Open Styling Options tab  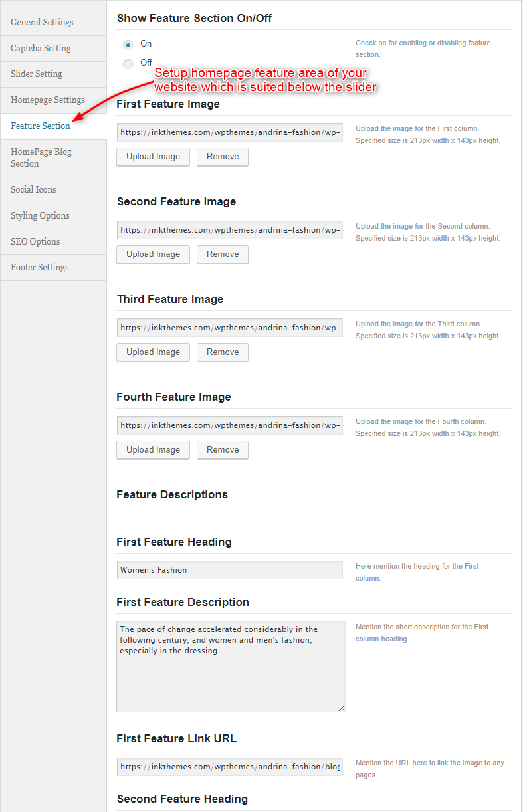(x=53, y=216)
